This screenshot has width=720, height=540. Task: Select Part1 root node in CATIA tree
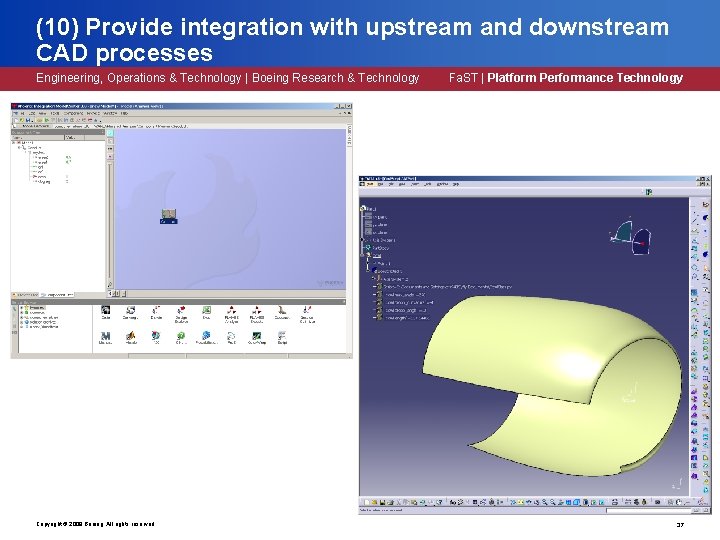[x=369, y=209]
